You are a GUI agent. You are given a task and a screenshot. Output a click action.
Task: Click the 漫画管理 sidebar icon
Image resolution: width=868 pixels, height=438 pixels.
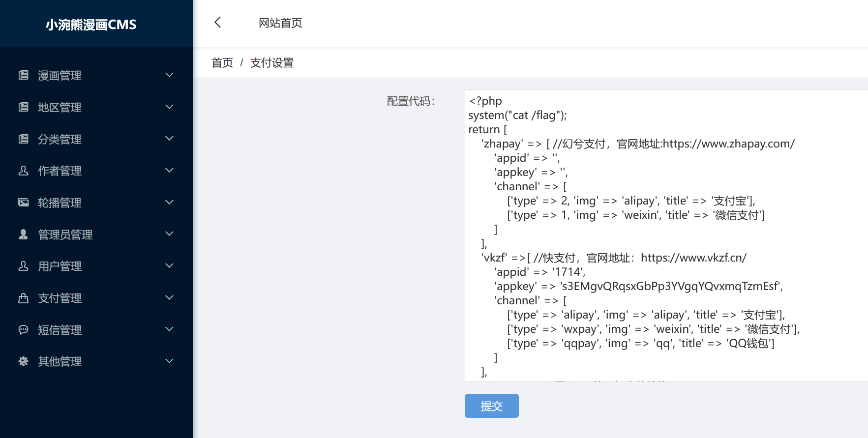[23, 75]
